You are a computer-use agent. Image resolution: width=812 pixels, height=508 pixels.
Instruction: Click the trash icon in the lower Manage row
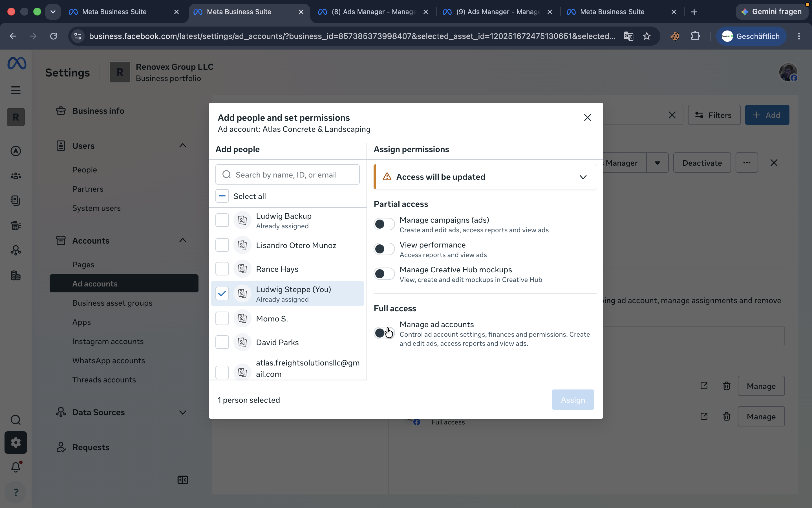click(x=727, y=417)
